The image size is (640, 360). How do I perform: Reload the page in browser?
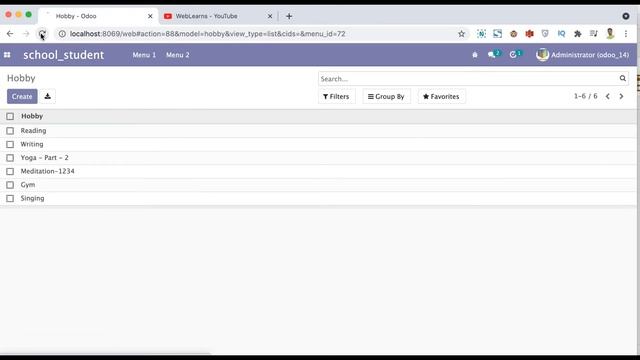42,34
